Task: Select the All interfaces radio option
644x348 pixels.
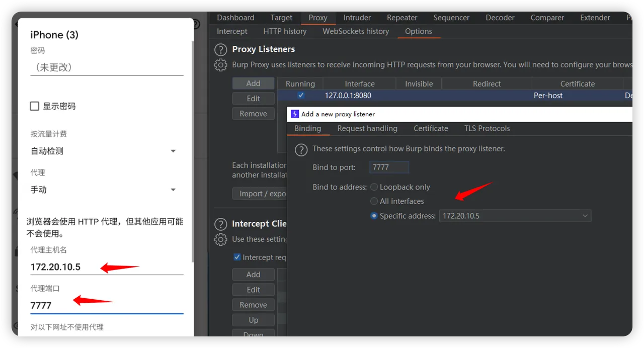Action: [374, 201]
